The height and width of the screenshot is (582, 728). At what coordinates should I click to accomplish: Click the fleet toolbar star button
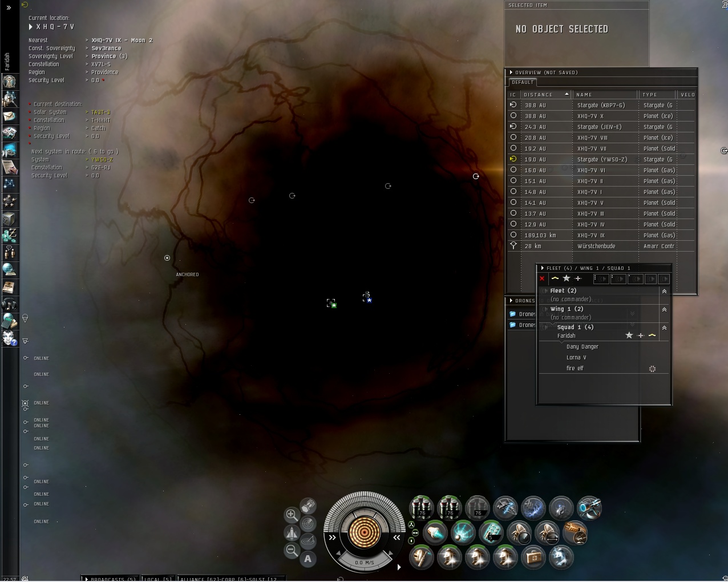point(567,278)
